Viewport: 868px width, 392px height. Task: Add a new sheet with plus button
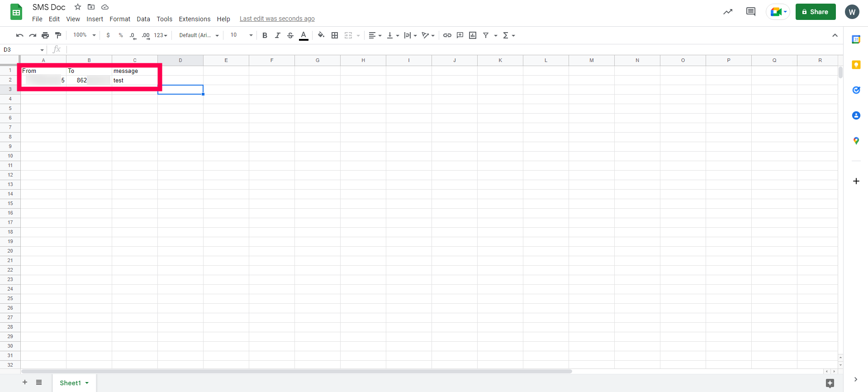click(x=25, y=382)
